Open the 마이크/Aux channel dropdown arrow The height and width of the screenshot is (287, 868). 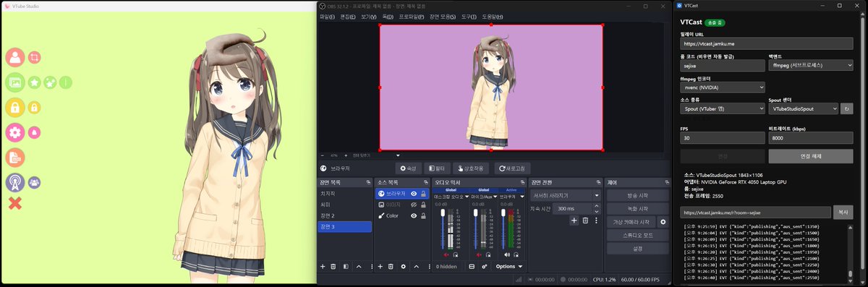[495, 196]
